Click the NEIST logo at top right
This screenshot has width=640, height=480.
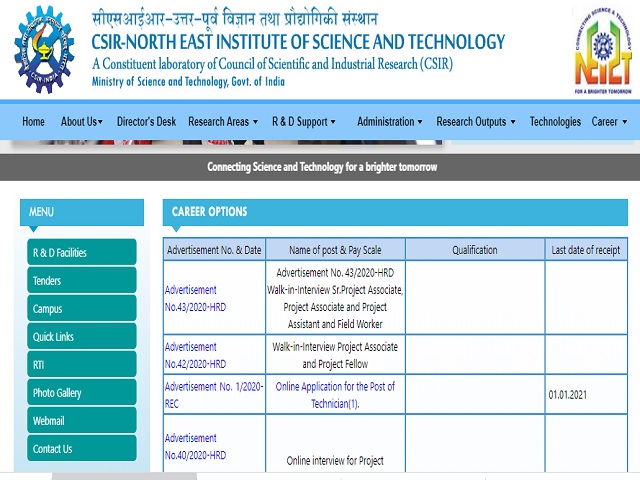coord(603,51)
